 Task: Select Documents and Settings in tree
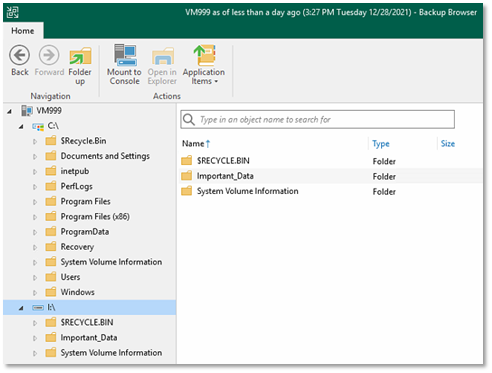[x=105, y=156]
